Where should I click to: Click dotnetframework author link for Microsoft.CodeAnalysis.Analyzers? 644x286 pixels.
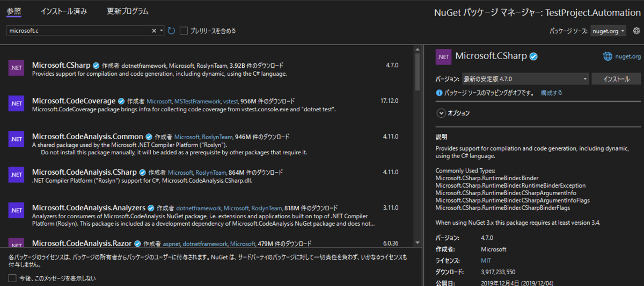tap(199, 208)
